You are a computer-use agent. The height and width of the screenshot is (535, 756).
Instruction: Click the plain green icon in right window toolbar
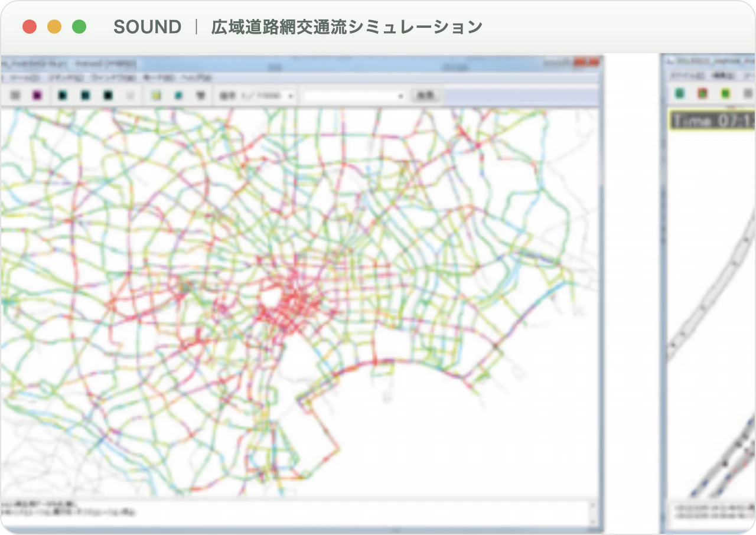(x=680, y=93)
